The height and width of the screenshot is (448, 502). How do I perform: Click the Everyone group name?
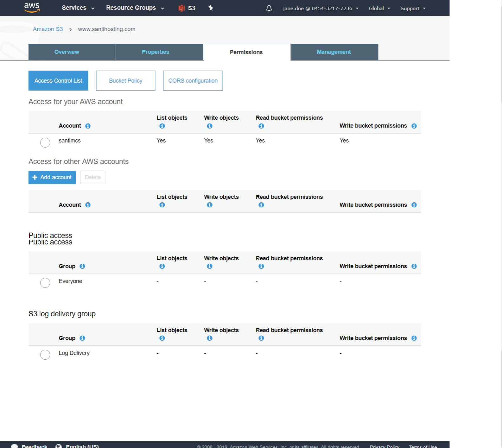pos(70,281)
